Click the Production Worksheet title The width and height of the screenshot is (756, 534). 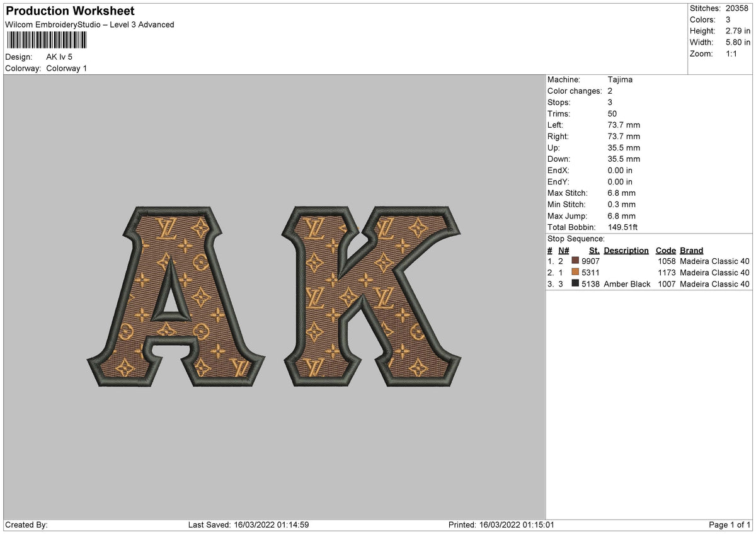pyautogui.click(x=70, y=11)
